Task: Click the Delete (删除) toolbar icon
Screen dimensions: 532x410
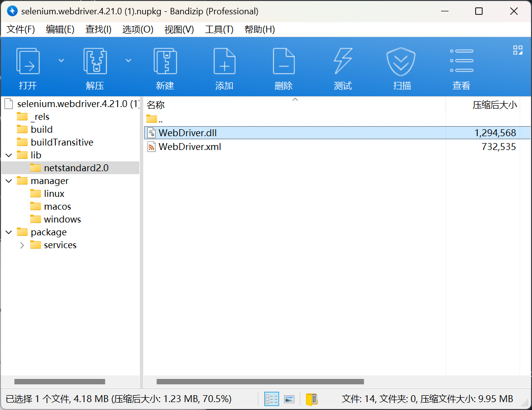Action: point(284,61)
